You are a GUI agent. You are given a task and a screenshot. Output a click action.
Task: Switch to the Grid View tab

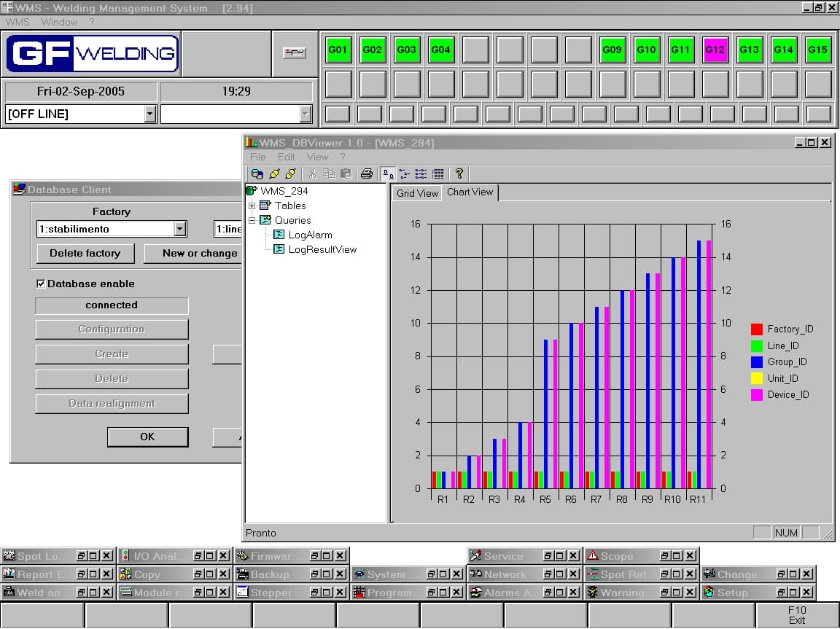pos(417,193)
